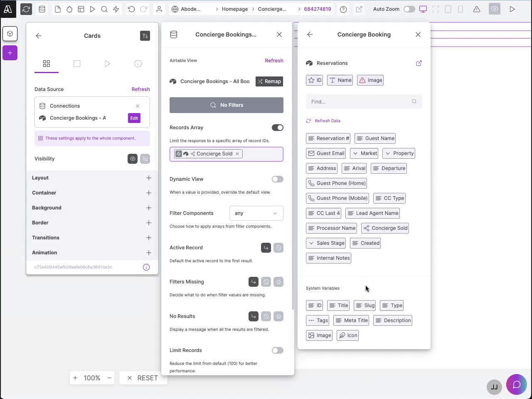The width and height of the screenshot is (532, 399).
Task: Open the Cards info tab
Action: click(x=138, y=64)
